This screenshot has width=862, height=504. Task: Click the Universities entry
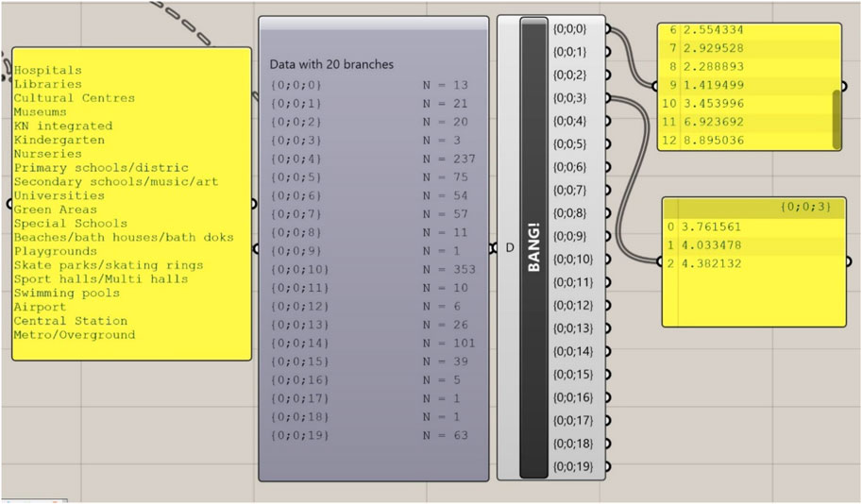point(59,195)
